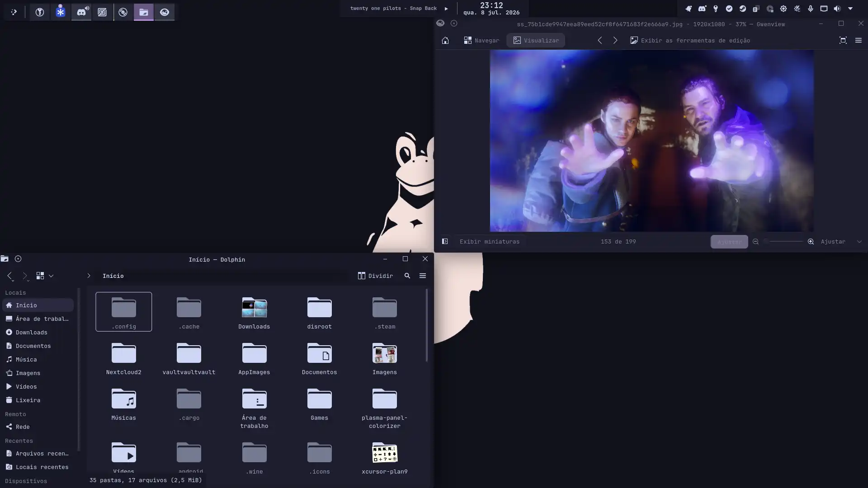Open Documentos in the places sidebar
Image resolution: width=868 pixels, height=488 pixels.
click(x=38, y=346)
